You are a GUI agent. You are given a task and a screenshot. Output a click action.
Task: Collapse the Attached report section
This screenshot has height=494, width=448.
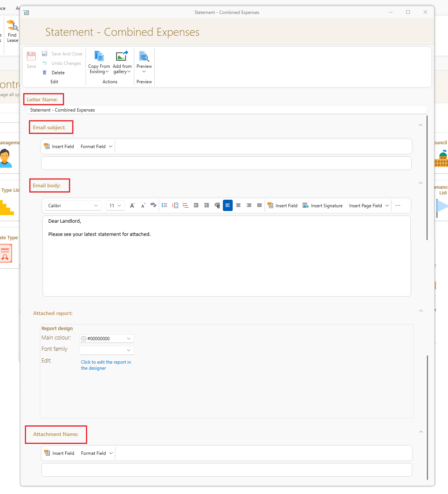click(x=421, y=311)
